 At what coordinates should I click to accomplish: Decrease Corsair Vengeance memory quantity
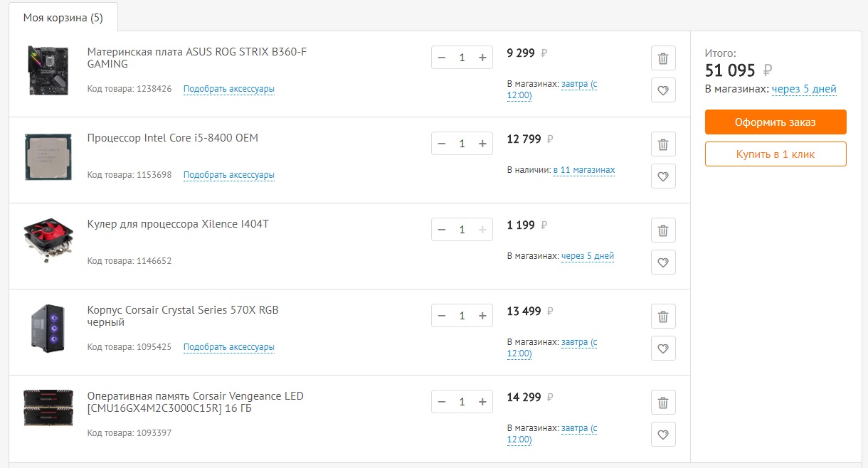[442, 402]
